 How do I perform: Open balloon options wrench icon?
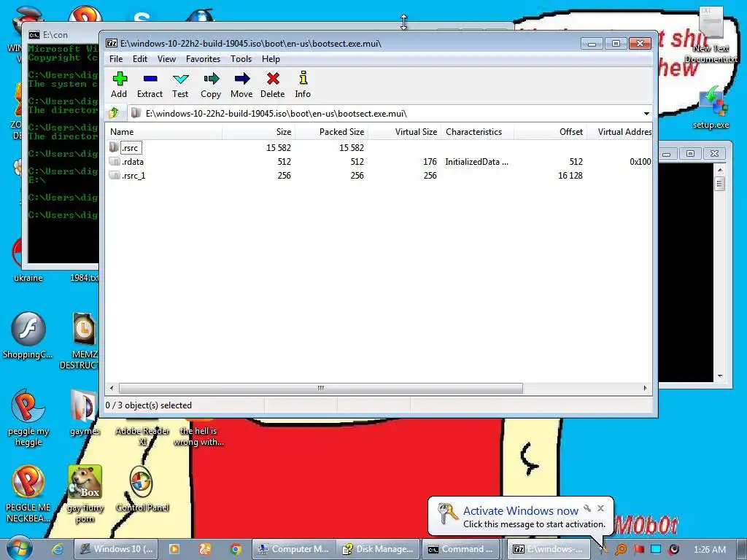click(x=587, y=508)
